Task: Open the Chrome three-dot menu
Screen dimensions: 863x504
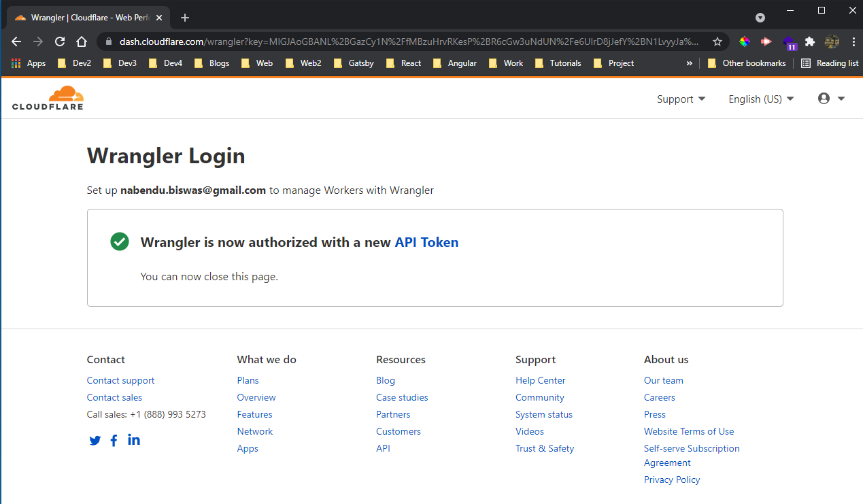Action: click(x=853, y=41)
